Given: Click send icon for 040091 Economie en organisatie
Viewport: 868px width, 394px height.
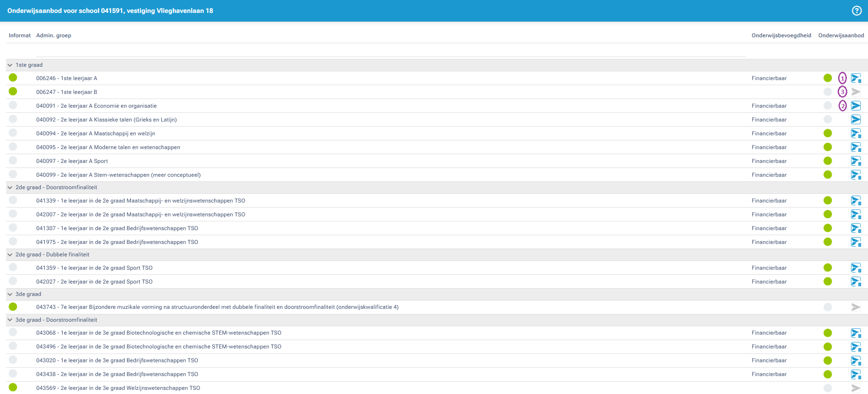Looking at the screenshot, I should (x=856, y=106).
